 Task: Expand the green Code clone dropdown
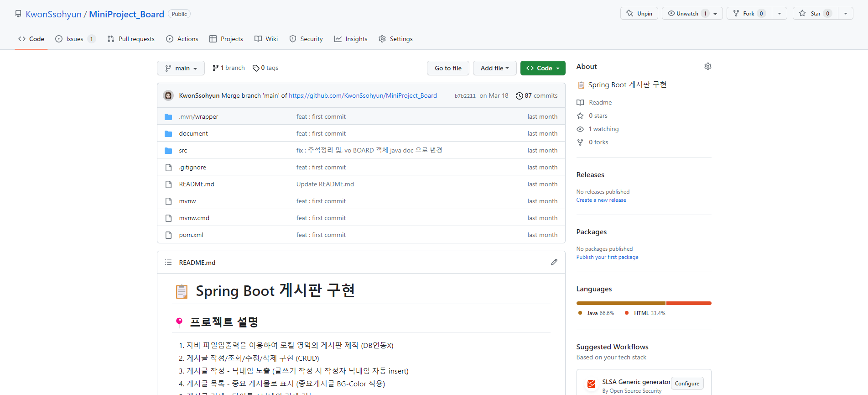pyautogui.click(x=543, y=68)
